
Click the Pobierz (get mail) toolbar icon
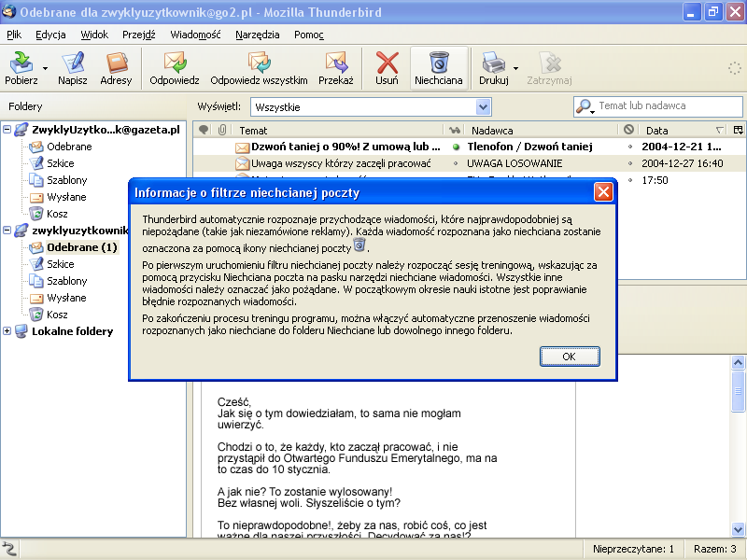coord(21,63)
